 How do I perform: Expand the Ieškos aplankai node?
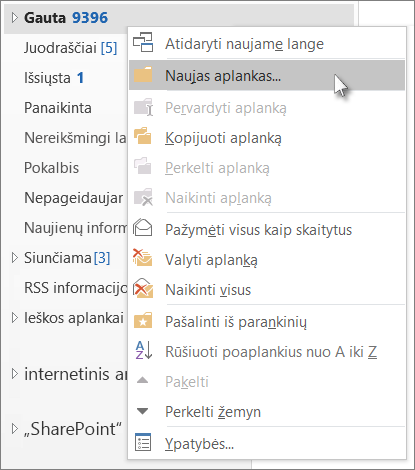click(x=14, y=318)
